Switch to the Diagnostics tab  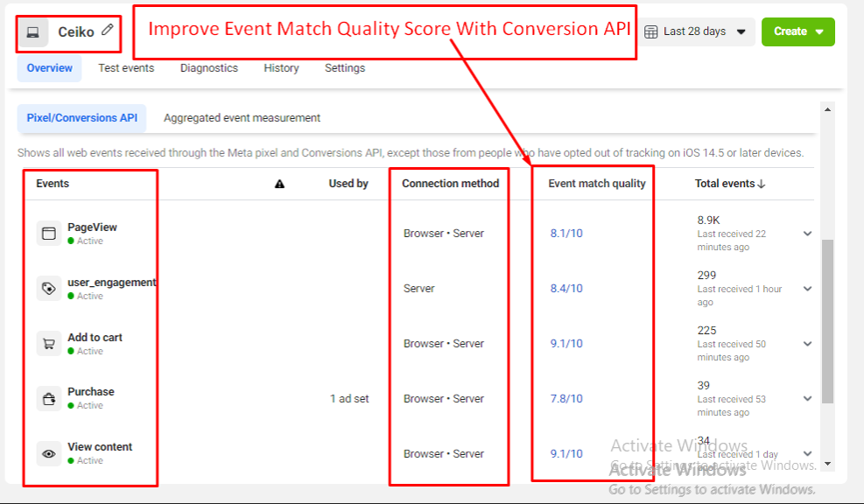209,67
